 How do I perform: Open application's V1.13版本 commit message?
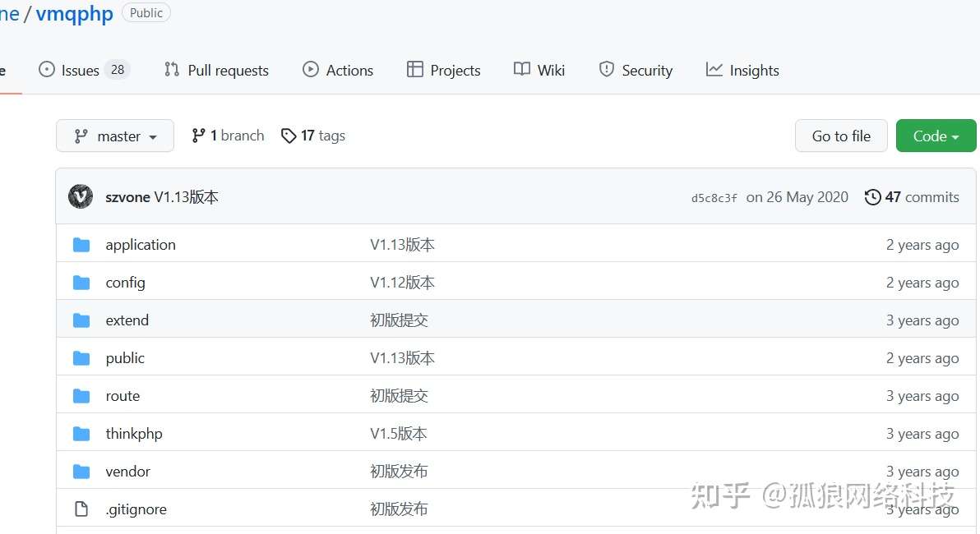tap(402, 245)
